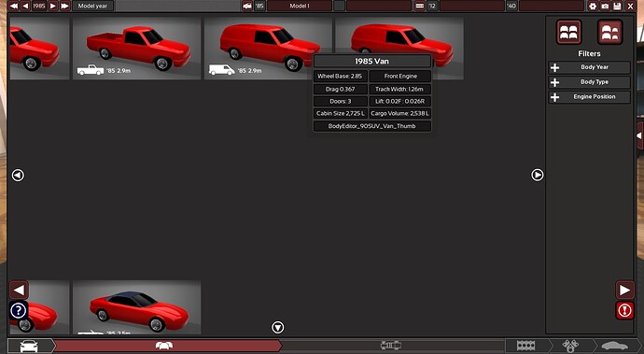644x354 pixels.
Task: Click the plus icon next to Body Type
Action: point(555,82)
